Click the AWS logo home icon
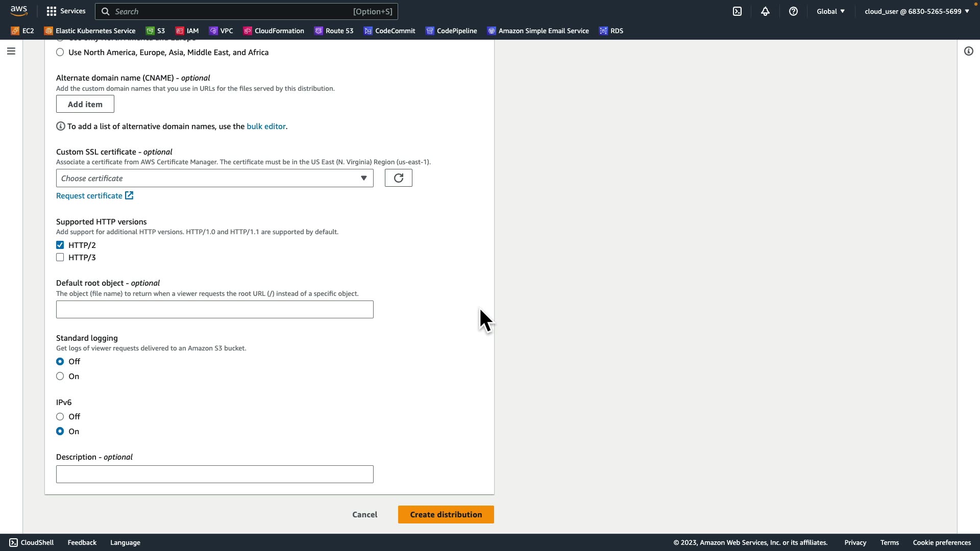This screenshot has width=980, height=551. pos(19,11)
